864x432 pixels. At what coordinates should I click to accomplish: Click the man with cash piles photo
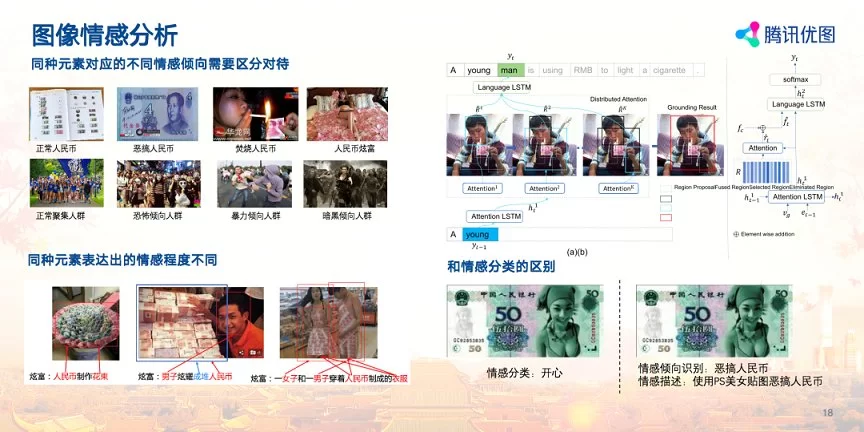pyautogui.click(x=200, y=324)
